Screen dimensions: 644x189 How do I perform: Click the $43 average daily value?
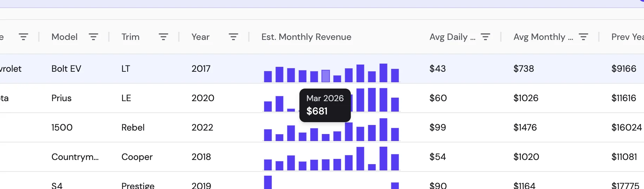point(437,69)
